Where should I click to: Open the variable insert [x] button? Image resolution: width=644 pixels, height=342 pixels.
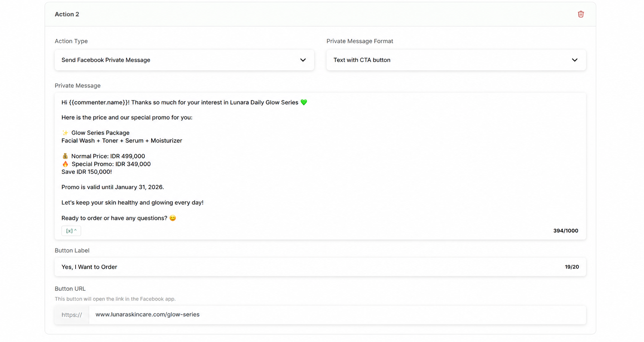pyautogui.click(x=71, y=231)
